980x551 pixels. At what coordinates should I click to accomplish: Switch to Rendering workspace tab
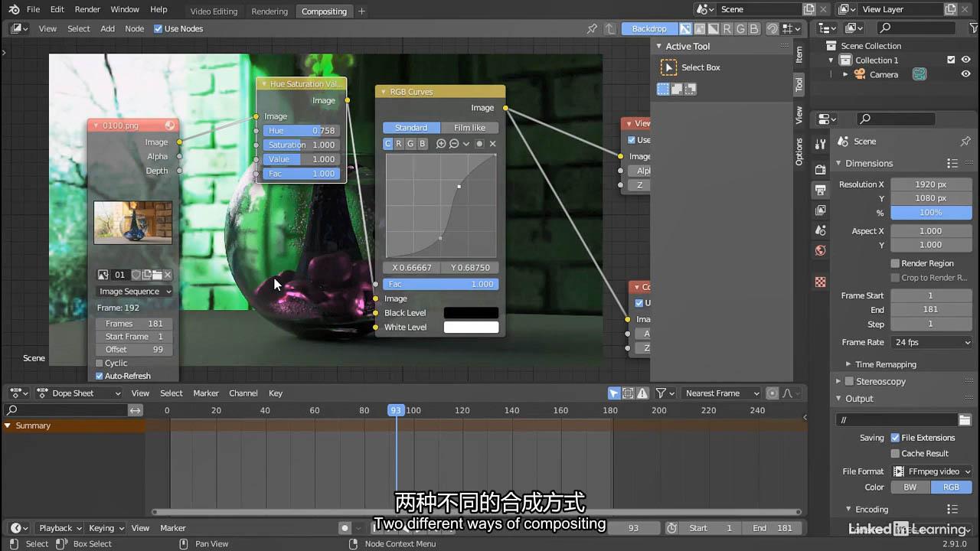click(x=269, y=11)
